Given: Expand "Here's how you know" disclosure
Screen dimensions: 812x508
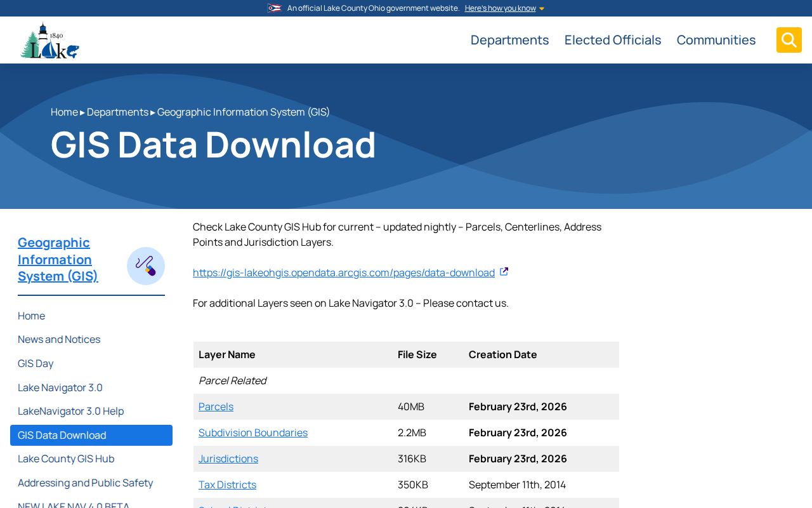Looking at the screenshot, I should 504,8.
